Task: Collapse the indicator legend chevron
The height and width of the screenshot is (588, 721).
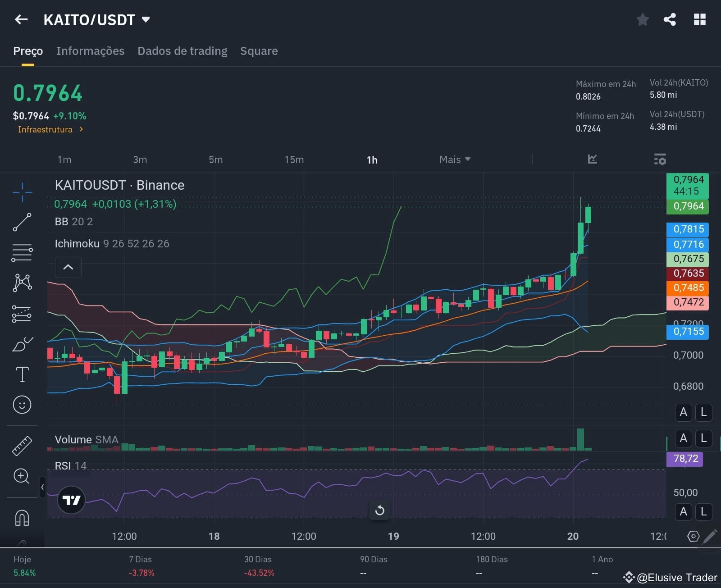Action: (68, 267)
